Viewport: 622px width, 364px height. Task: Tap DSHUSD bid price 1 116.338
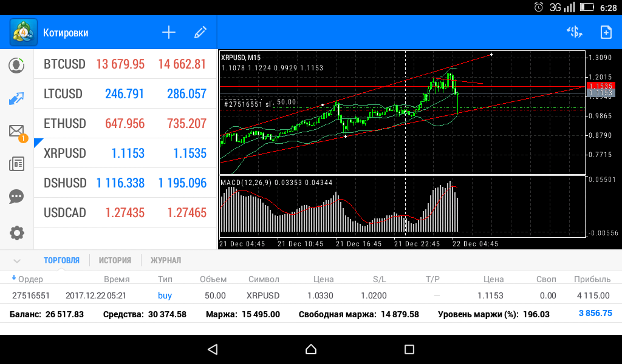coord(121,183)
